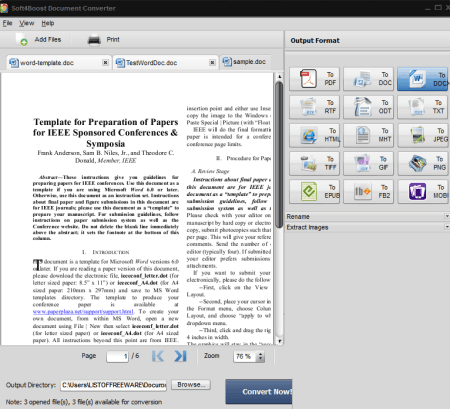
Task: Click the Add Files label
Action: pyautogui.click(x=48, y=40)
